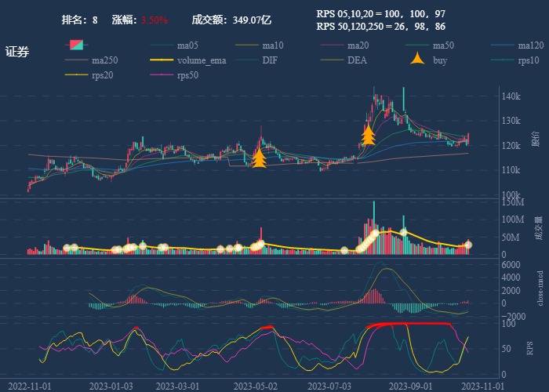Image resolution: width=549 pixels, height=392 pixels.
Task: Click the buy signal marker near 2023-05-02
Action: point(259,158)
